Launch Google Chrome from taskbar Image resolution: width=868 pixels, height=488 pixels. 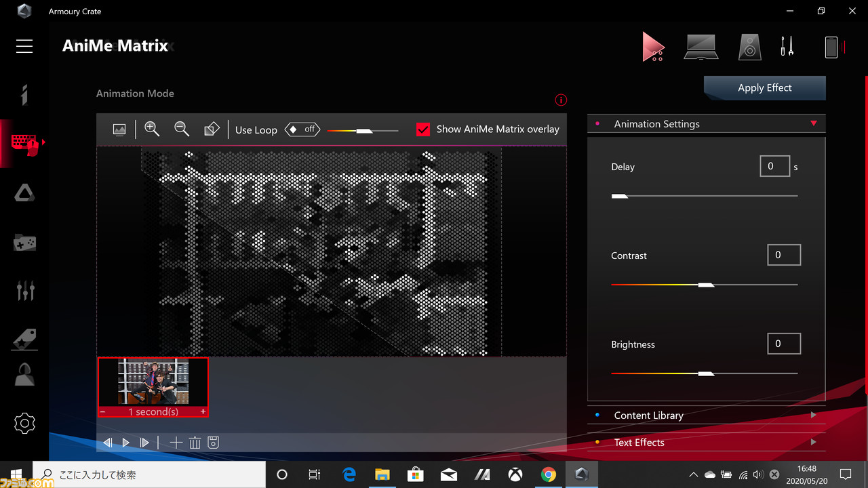tap(549, 475)
